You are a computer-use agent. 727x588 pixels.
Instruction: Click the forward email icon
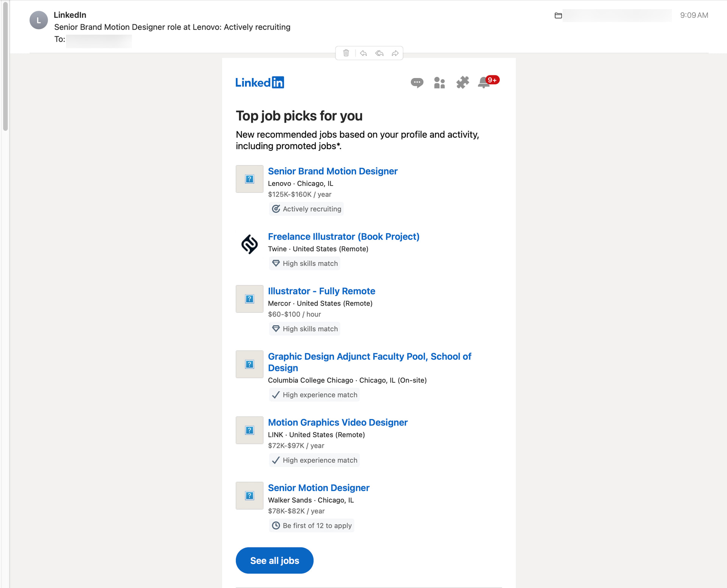click(395, 53)
